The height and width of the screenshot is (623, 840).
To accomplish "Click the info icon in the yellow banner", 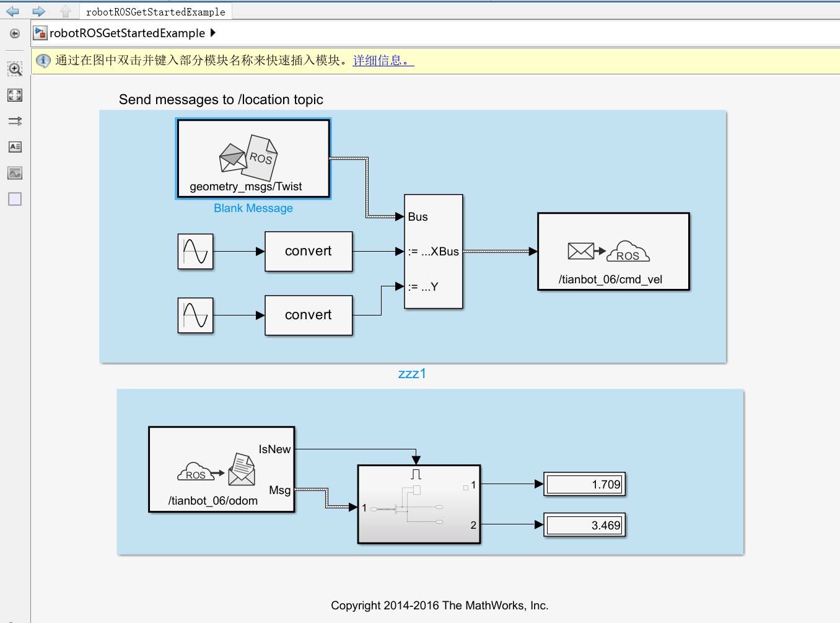I will tap(43, 61).
